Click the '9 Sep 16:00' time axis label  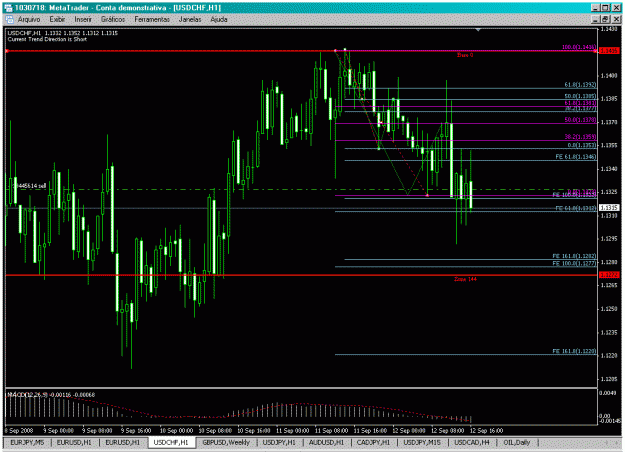coord(136,430)
